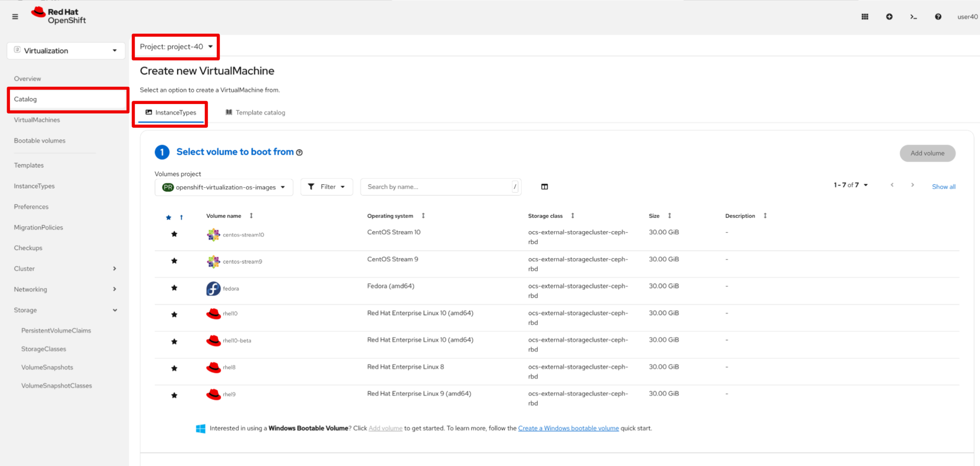Open the Project: project-40 dropdown
Screen dimensions: 980x466
click(x=176, y=47)
